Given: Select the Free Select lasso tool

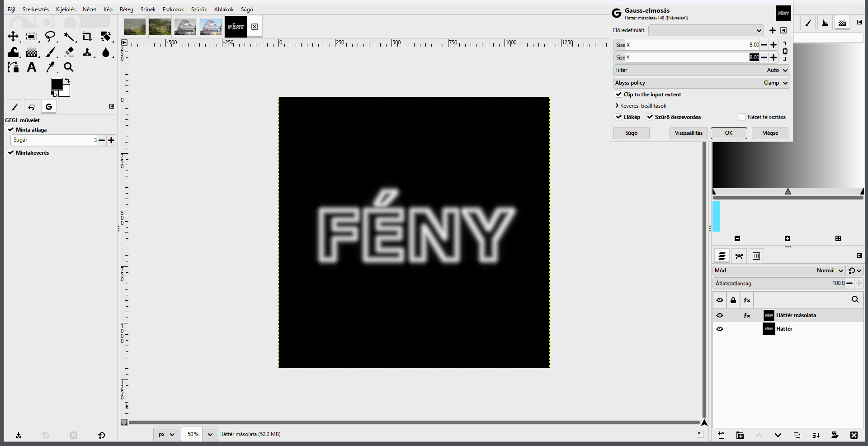Looking at the screenshot, I should tap(50, 37).
